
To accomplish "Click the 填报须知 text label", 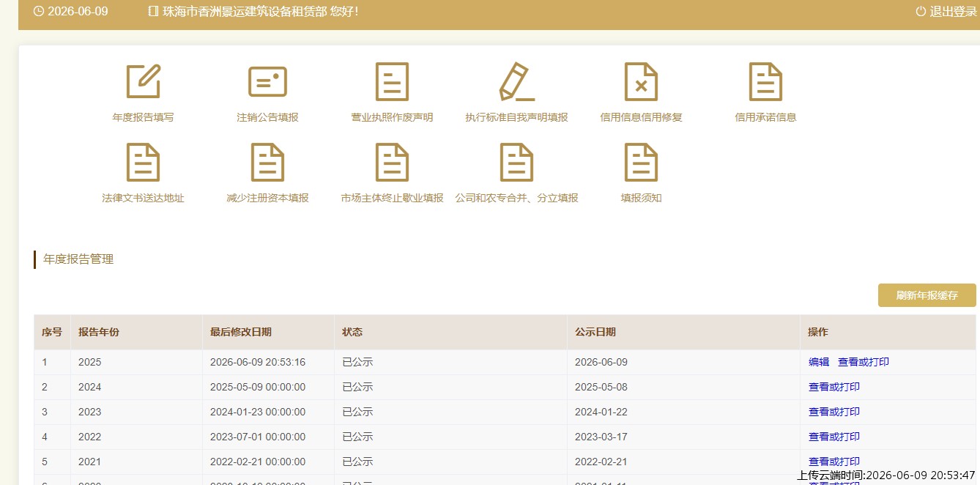I will coord(641,198).
